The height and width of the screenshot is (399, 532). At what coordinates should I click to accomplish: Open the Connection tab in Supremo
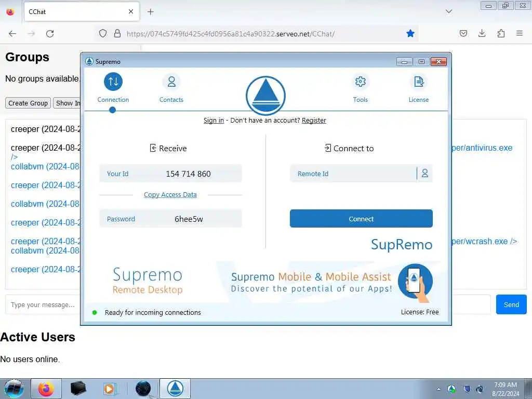(x=113, y=88)
